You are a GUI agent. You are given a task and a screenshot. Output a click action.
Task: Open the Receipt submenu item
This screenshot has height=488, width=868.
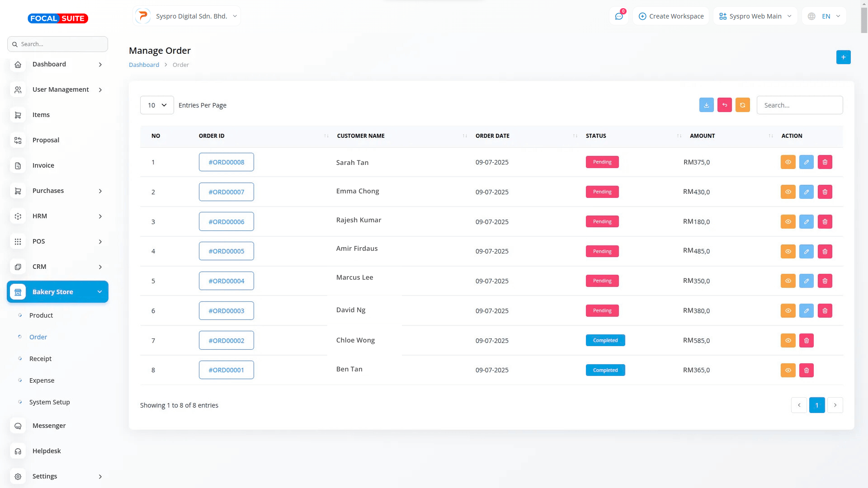tap(40, 359)
